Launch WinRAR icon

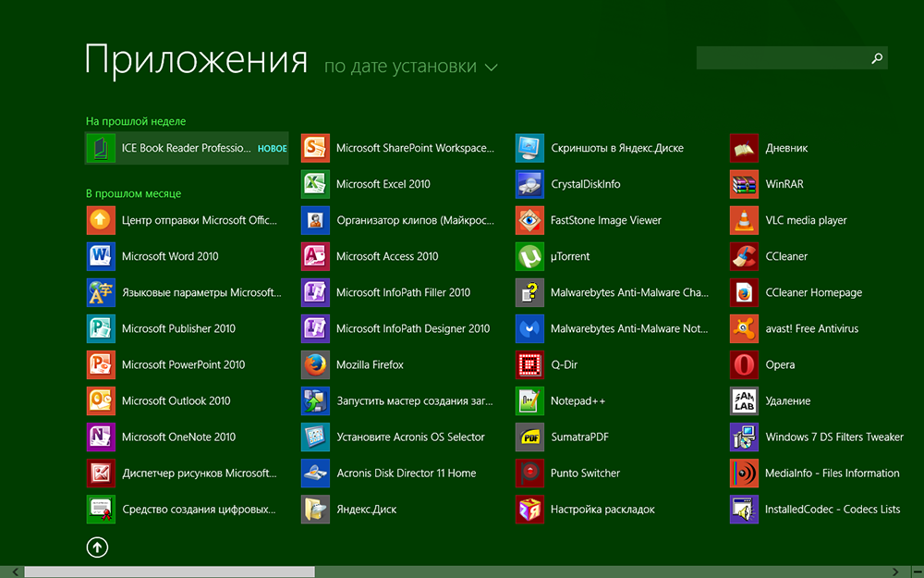(744, 184)
